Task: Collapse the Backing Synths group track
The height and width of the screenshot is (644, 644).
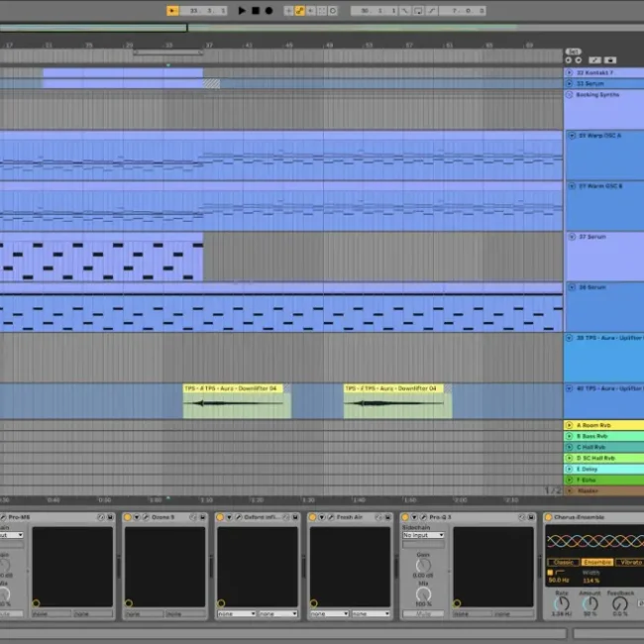Action: 570,94
